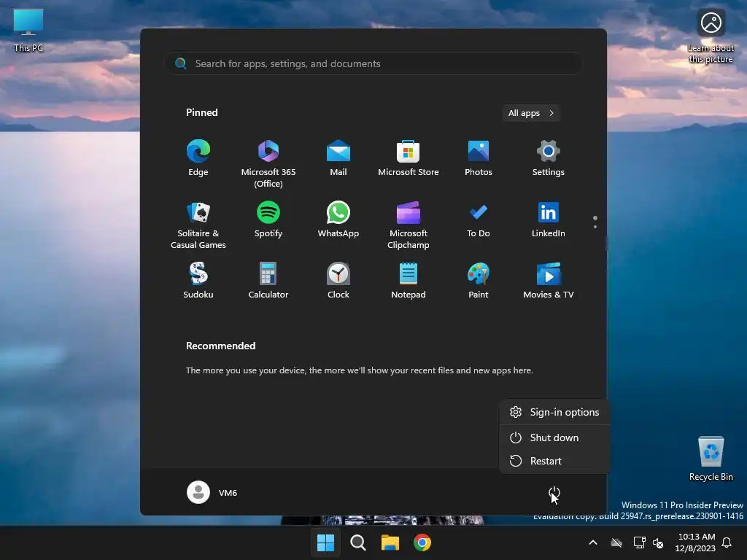The image size is (747, 560).
Task: Select Restart in power menu
Action: (554, 461)
